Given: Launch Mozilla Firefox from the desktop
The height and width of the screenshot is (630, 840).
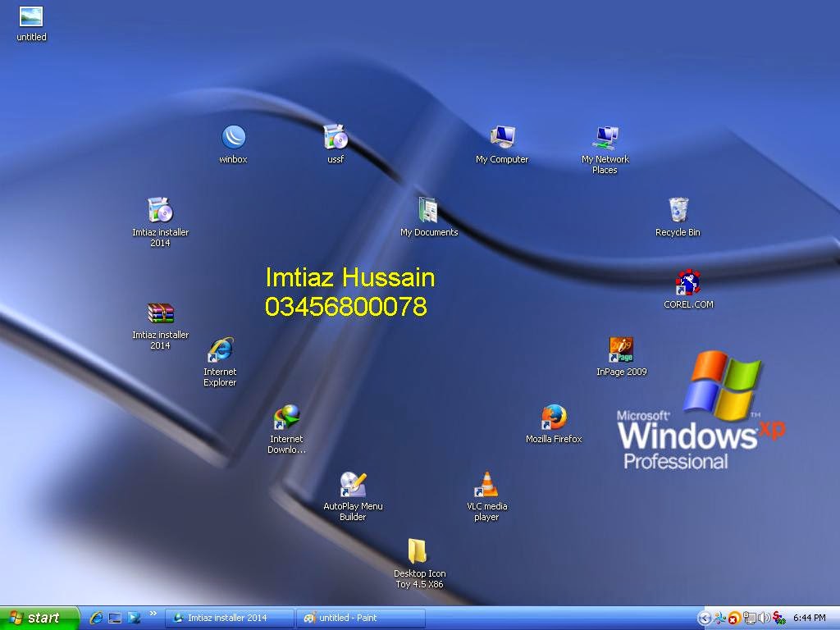Looking at the screenshot, I should [x=555, y=418].
